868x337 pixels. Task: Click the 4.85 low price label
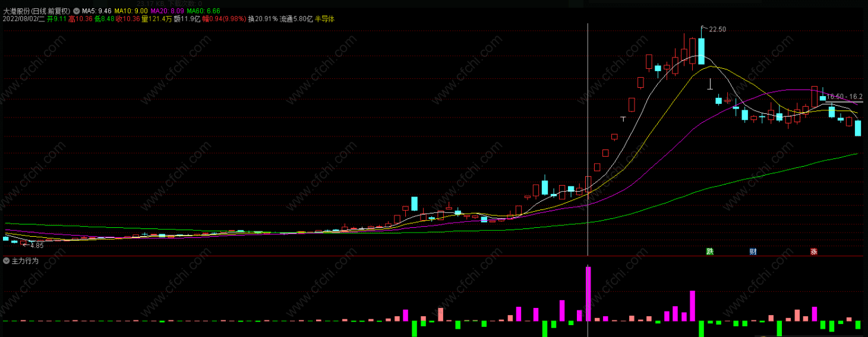click(37, 246)
